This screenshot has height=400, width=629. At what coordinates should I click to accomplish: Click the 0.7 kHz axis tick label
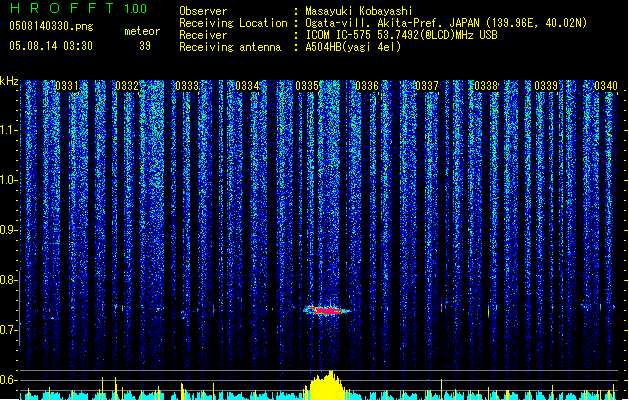pyautogui.click(x=7, y=330)
